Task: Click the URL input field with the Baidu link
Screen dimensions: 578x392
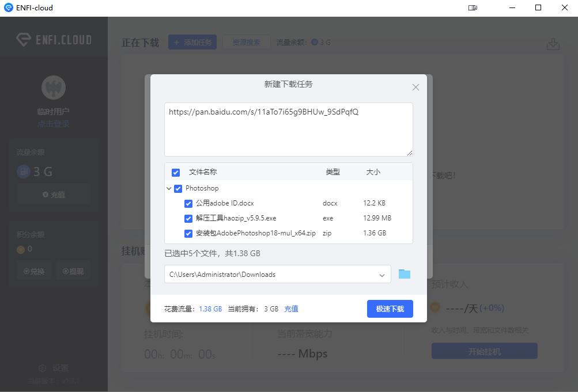Action: click(288, 128)
